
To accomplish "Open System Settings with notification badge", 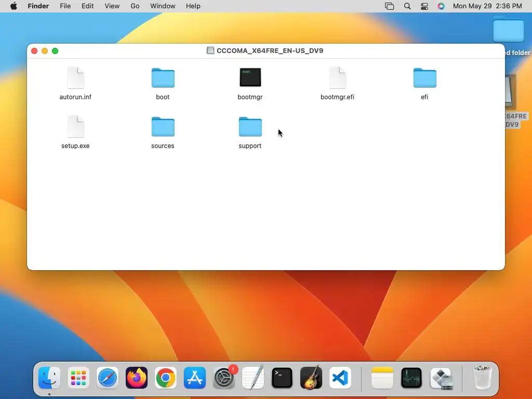I will pos(224,378).
